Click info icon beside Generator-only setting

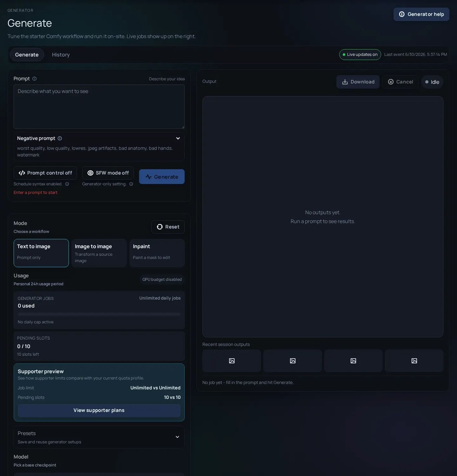[131, 184]
